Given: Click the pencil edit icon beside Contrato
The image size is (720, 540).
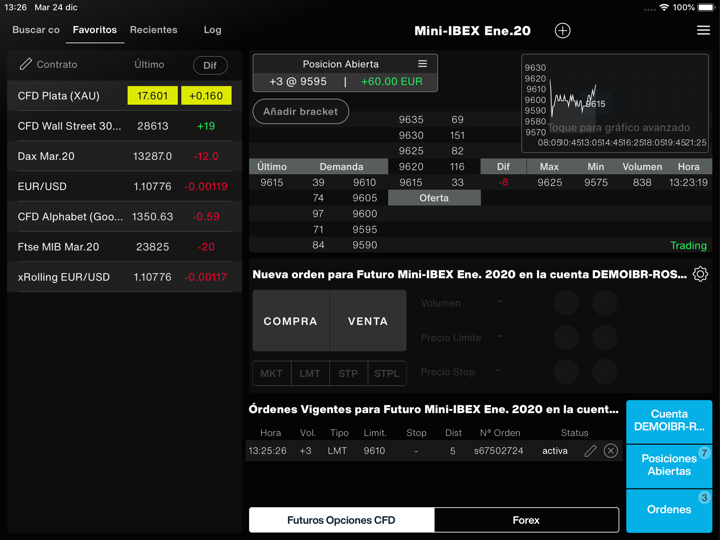Looking at the screenshot, I should (26, 64).
